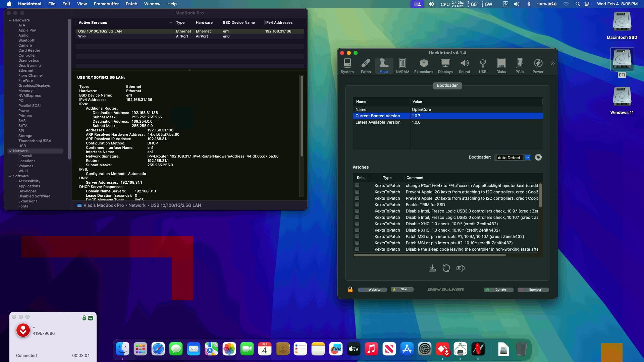644x362 pixels.
Task: Click the Website button
Action: click(x=372, y=290)
